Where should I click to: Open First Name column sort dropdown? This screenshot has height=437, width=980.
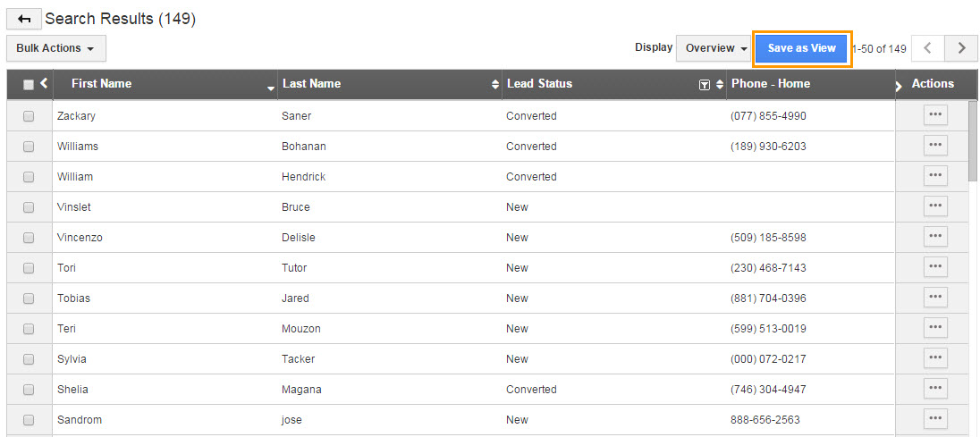coord(271,89)
